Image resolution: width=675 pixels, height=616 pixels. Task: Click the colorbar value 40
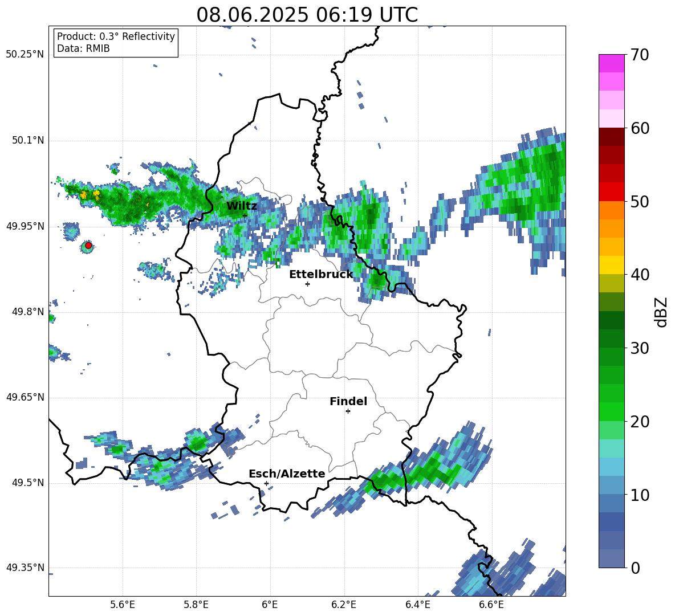[x=640, y=275]
